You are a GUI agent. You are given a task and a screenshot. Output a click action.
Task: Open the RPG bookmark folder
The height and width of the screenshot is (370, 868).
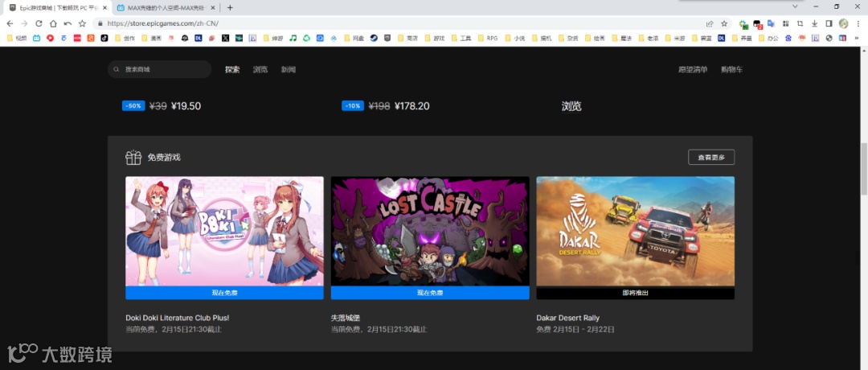[x=488, y=39]
